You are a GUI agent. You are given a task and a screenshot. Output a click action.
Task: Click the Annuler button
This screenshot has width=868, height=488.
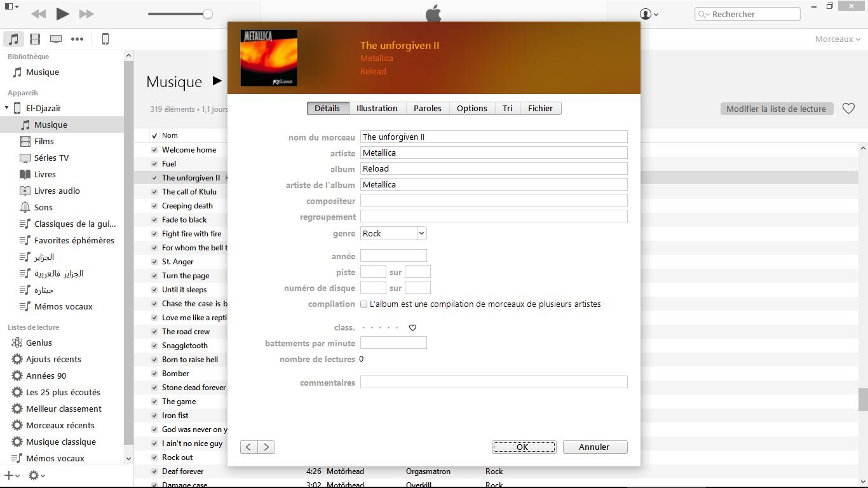click(595, 447)
